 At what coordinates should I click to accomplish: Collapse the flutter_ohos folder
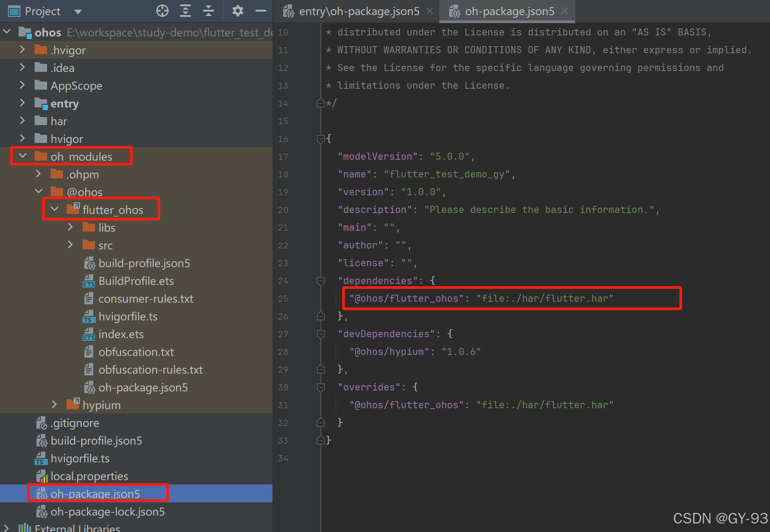click(x=55, y=209)
